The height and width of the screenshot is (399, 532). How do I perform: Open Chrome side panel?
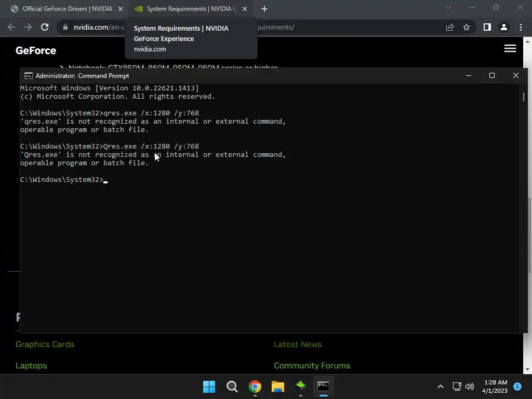pyautogui.click(x=487, y=27)
